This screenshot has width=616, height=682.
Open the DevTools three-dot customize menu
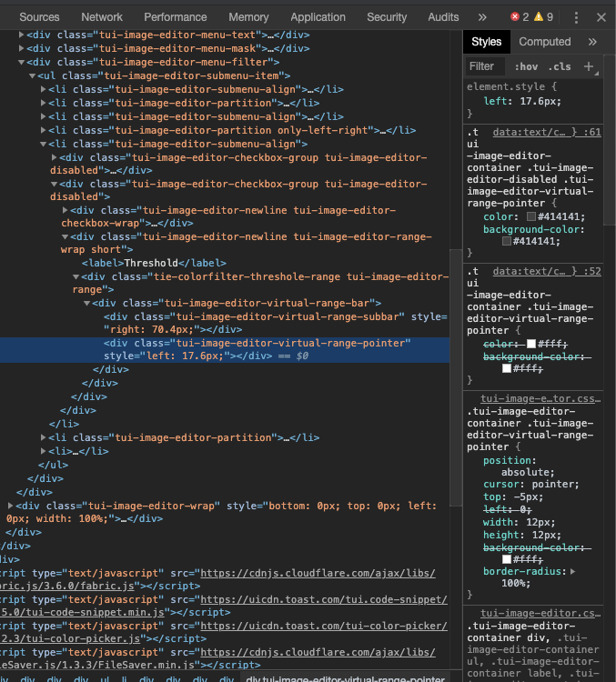click(576, 17)
